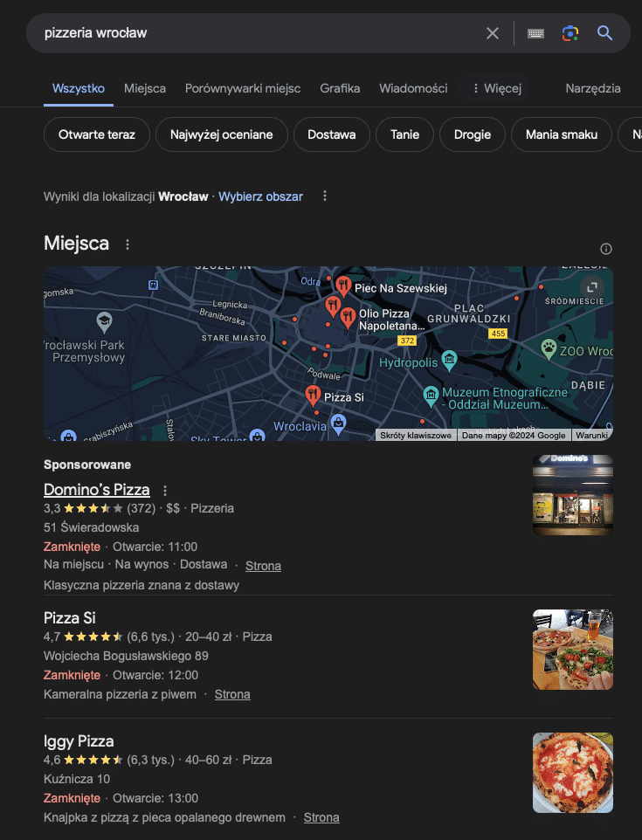This screenshot has width=642, height=840.
Task: Open the Strona link for Domino's Pizza
Action: (x=263, y=566)
